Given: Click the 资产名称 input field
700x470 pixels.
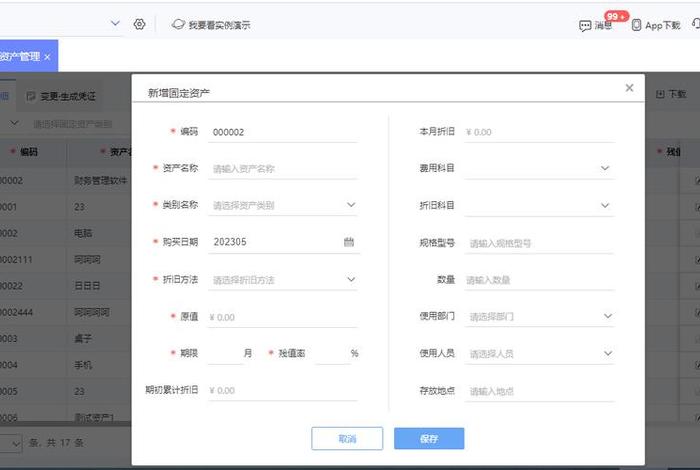Looking at the screenshot, I should point(283,169).
